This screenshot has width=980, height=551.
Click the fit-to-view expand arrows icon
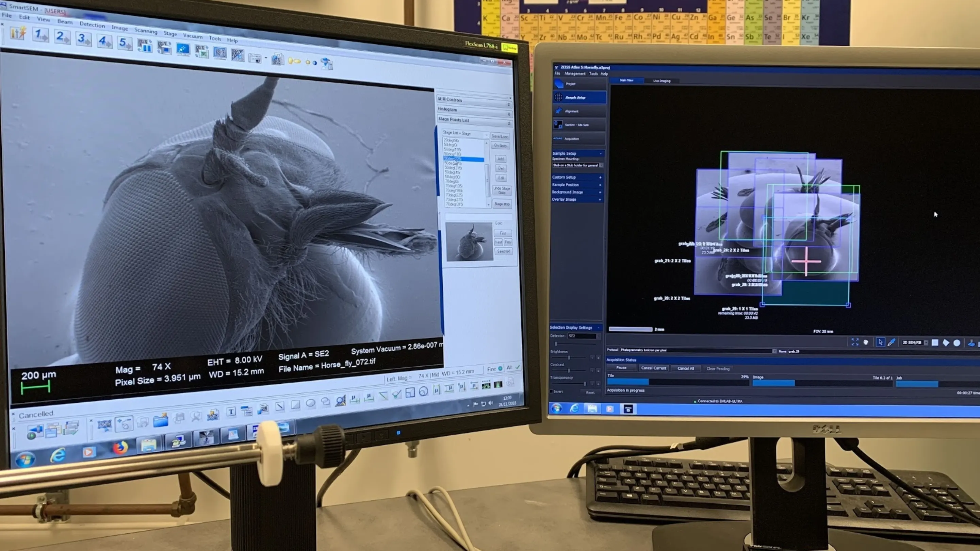click(855, 342)
